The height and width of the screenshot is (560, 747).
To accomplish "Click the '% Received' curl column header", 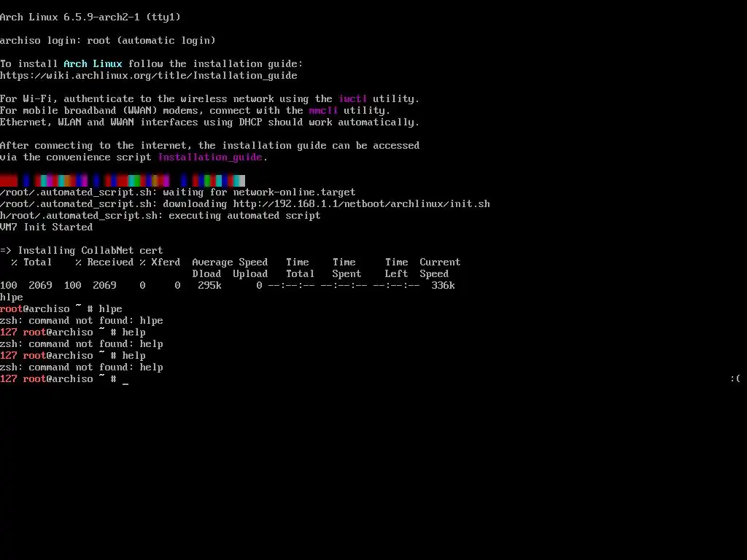I will pyautogui.click(x=104, y=262).
